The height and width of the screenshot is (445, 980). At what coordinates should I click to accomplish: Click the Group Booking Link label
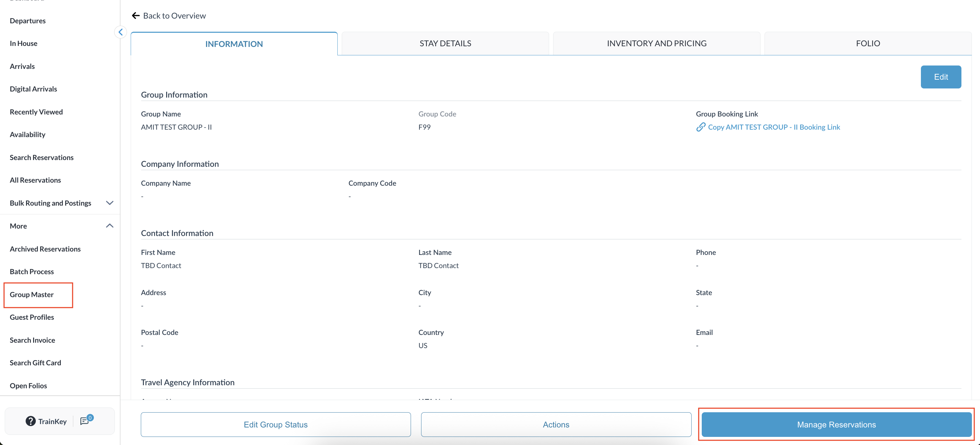[727, 114]
